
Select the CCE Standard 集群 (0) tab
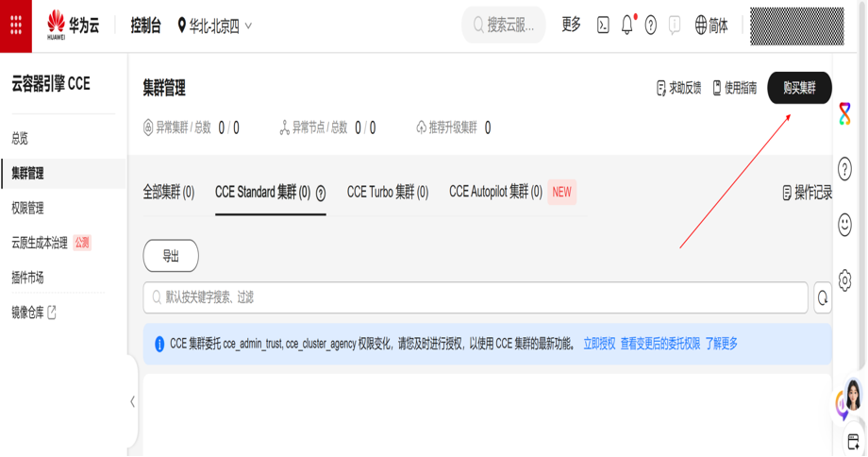pyautogui.click(x=263, y=193)
